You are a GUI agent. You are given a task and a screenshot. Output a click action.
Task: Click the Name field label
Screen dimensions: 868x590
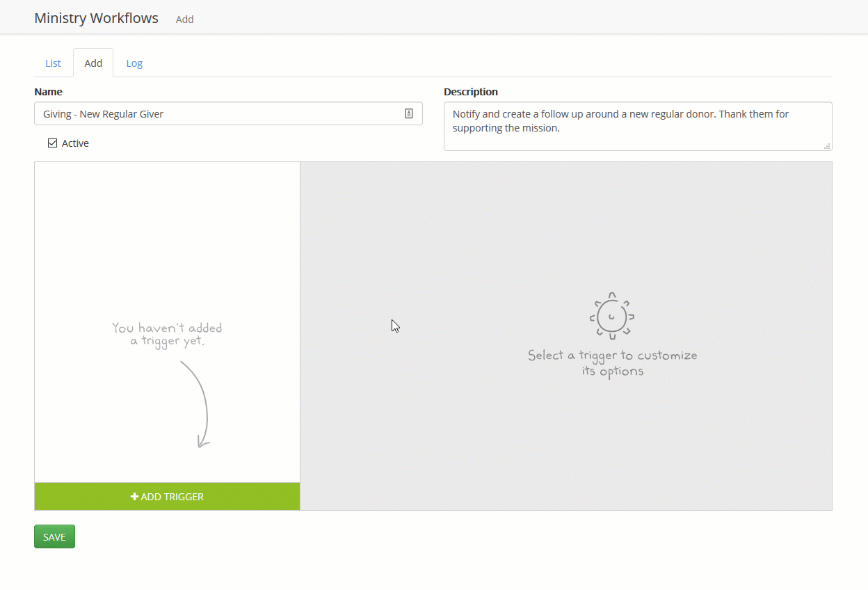click(x=48, y=92)
